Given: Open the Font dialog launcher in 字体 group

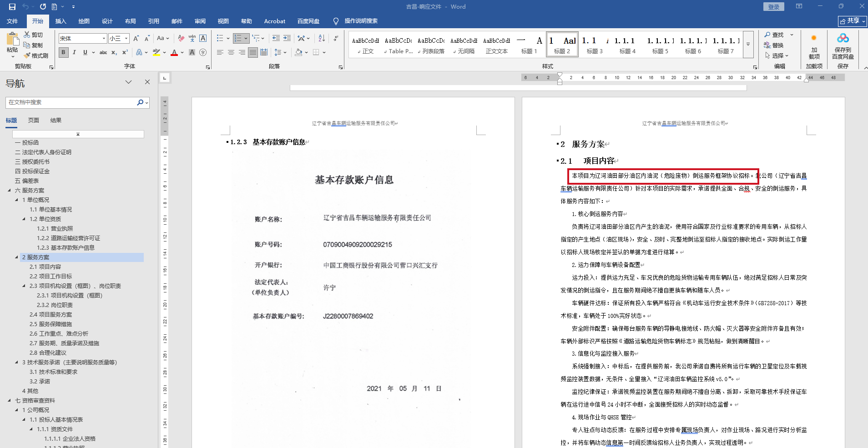Looking at the screenshot, I should point(208,67).
